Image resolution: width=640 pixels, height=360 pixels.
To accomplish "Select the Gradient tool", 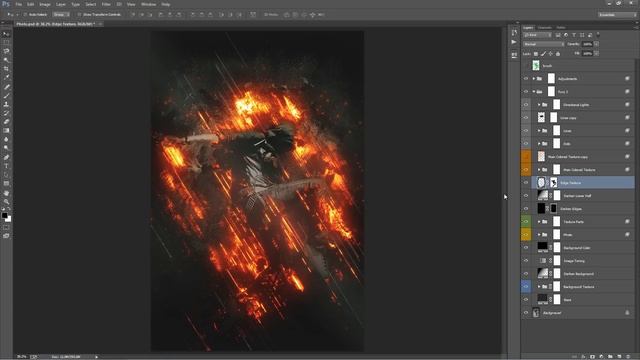I will click(x=6, y=131).
